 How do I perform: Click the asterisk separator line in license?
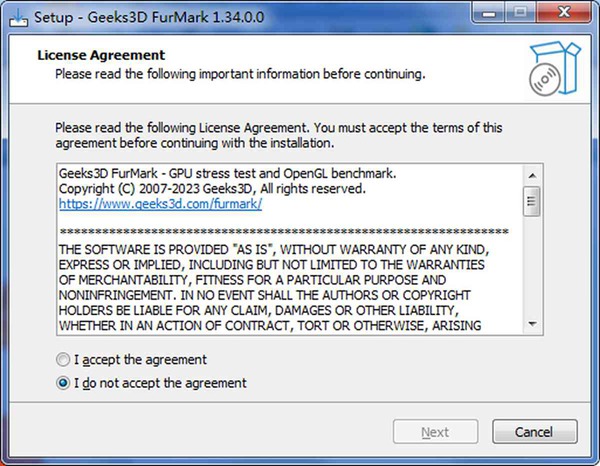click(x=284, y=232)
